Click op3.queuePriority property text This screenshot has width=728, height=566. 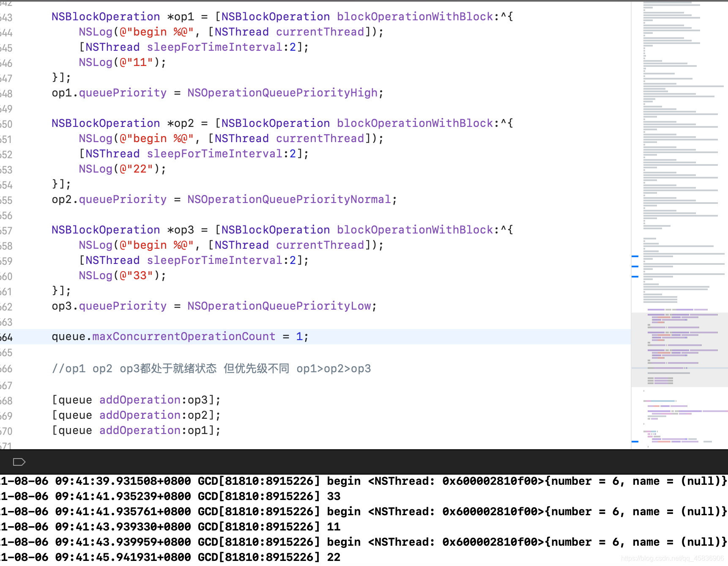click(x=109, y=306)
